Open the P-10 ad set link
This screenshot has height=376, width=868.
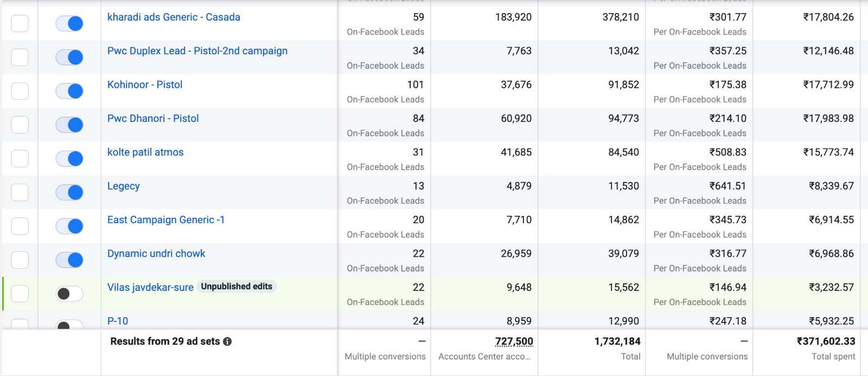(118, 321)
